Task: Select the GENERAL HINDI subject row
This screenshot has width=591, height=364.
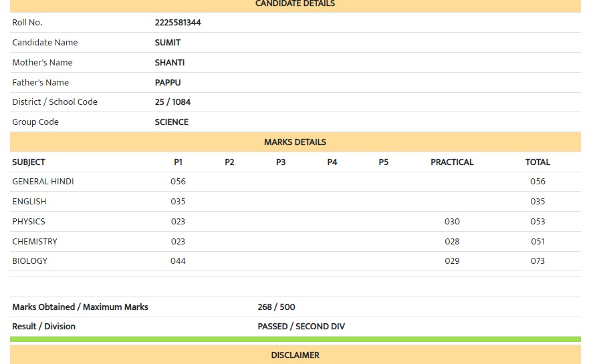Action: click(43, 182)
